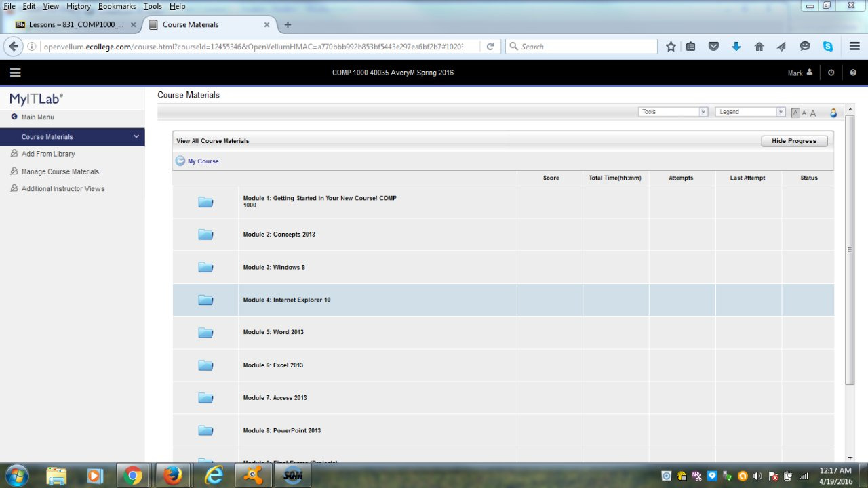Open the Module 6 Excel 2013 folder icon

pos(205,365)
